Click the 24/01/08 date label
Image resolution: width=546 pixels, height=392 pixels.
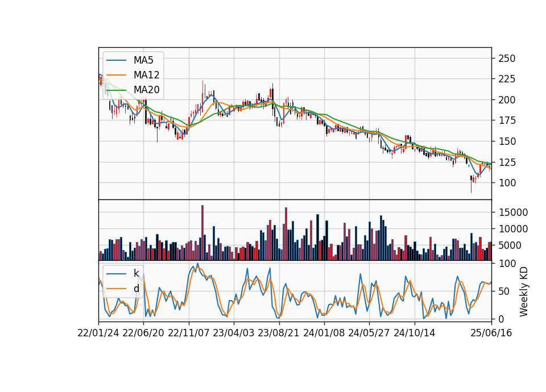click(x=324, y=333)
